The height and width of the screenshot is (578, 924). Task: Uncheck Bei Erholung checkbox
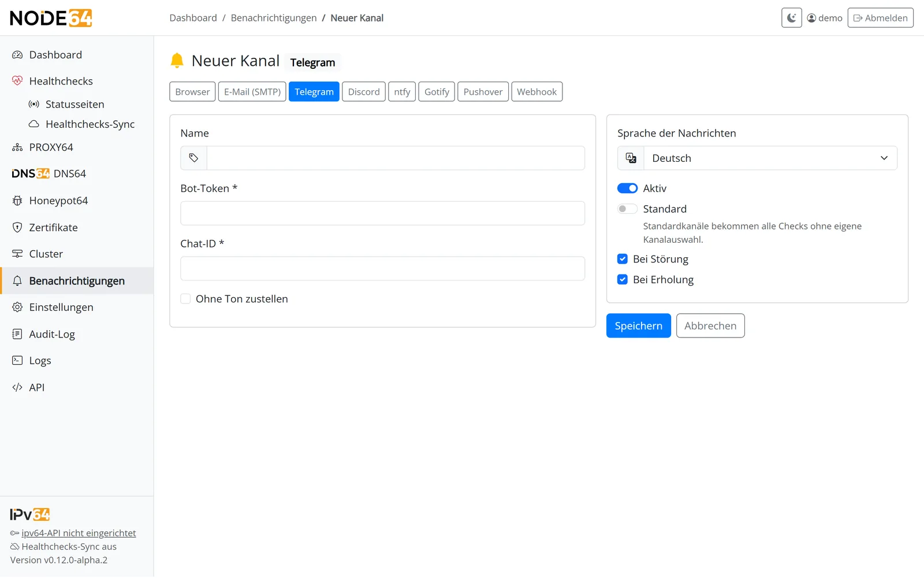point(623,279)
